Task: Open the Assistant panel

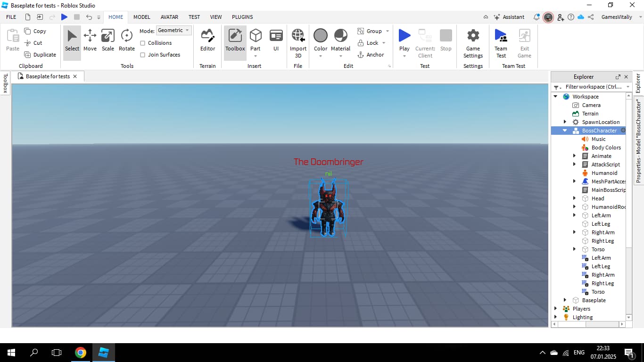Action: [x=509, y=17]
